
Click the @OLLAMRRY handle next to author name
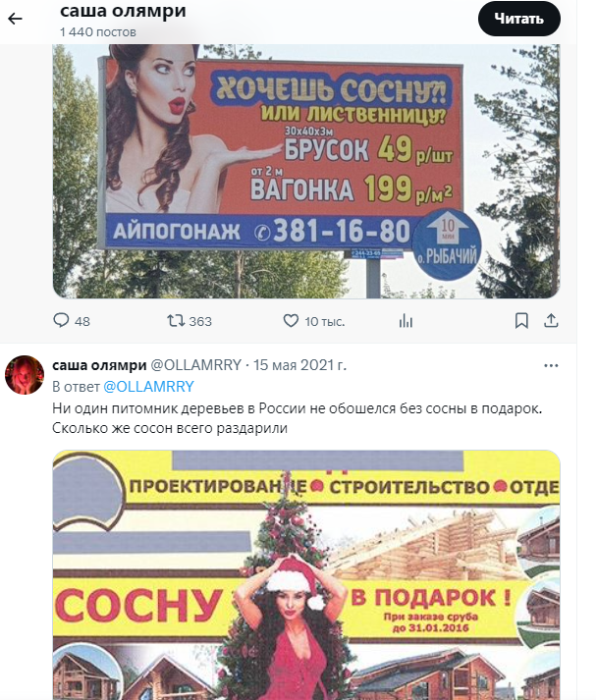[196, 365]
